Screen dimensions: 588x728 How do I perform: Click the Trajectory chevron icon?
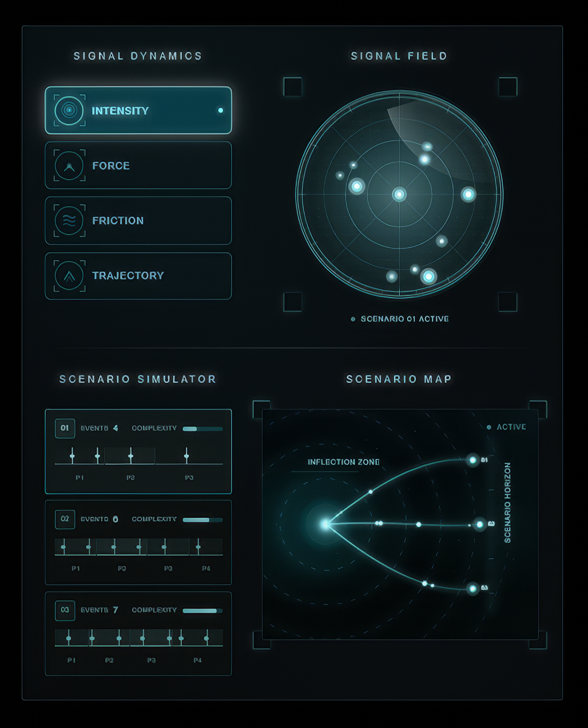(x=69, y=276)
